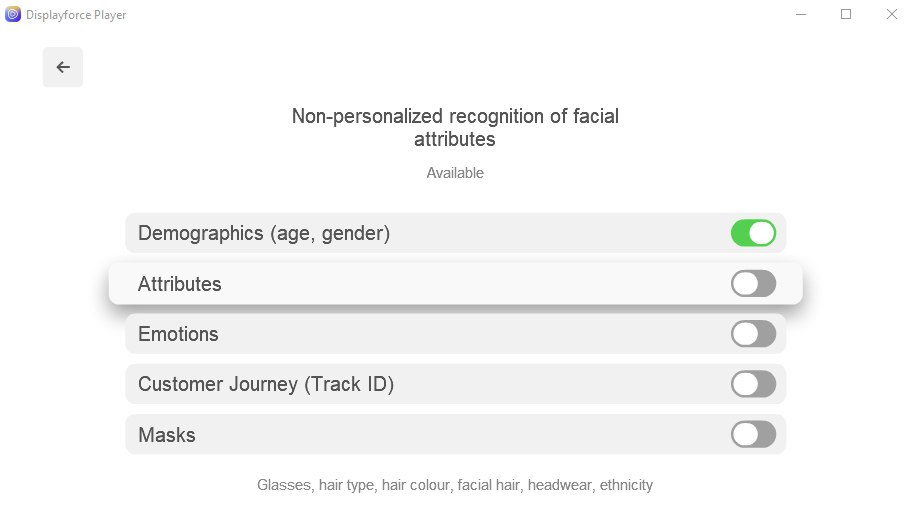Click the empty middle of the title bar
911x532 pixels.
click(450, 15)
